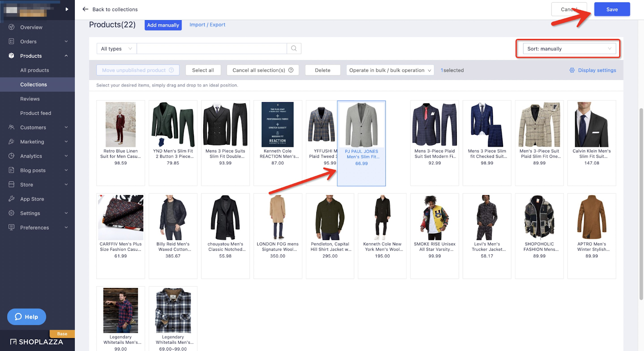Click Move unpublished product button

(x=138, y=70)
